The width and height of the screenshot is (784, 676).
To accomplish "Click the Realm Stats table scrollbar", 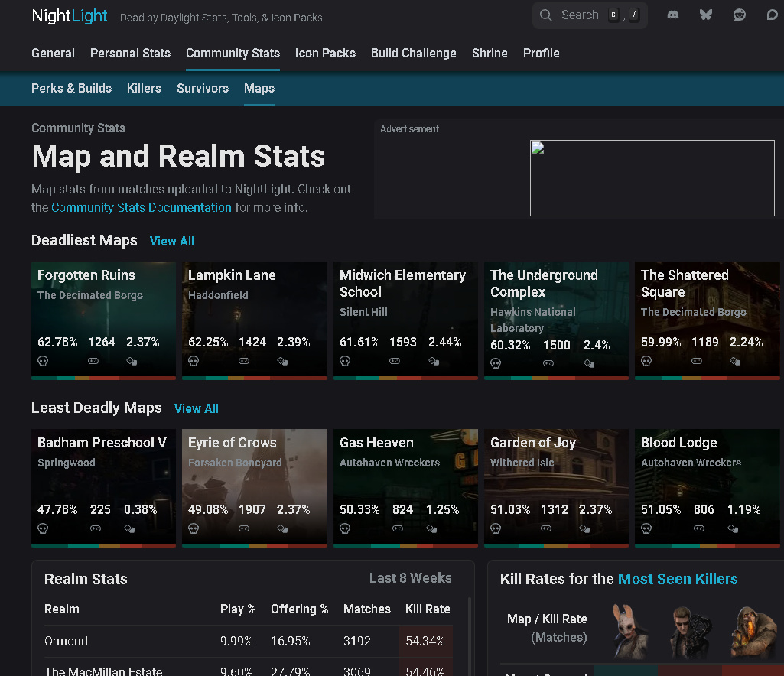I will [469, 636].
